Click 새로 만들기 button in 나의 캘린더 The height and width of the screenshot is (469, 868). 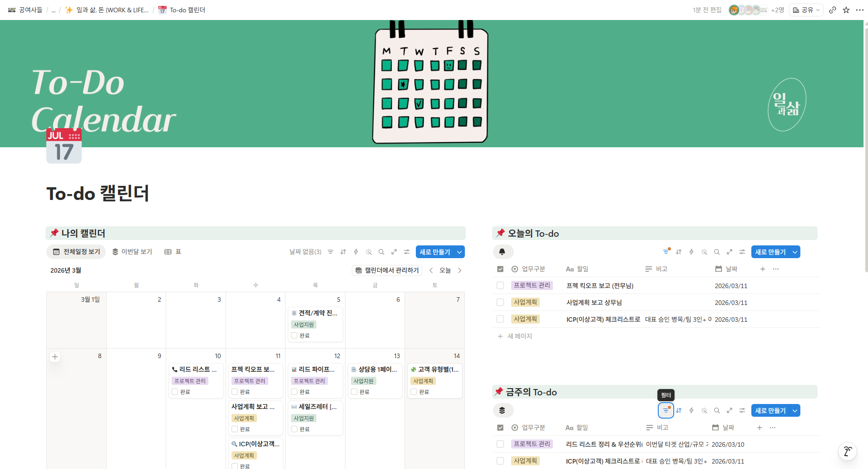click(435, 252)
